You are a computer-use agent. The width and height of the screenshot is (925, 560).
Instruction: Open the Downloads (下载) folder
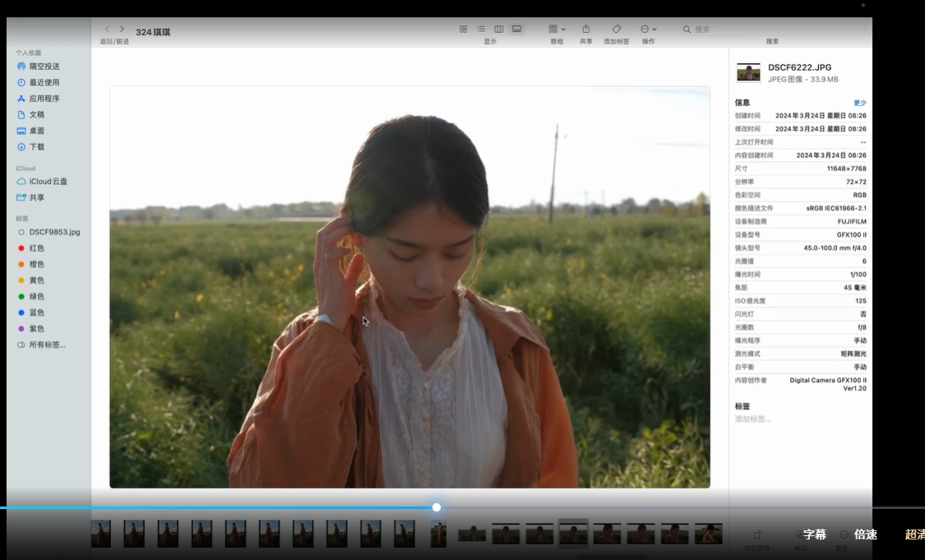pyautogui.click(x=37, y=147)
